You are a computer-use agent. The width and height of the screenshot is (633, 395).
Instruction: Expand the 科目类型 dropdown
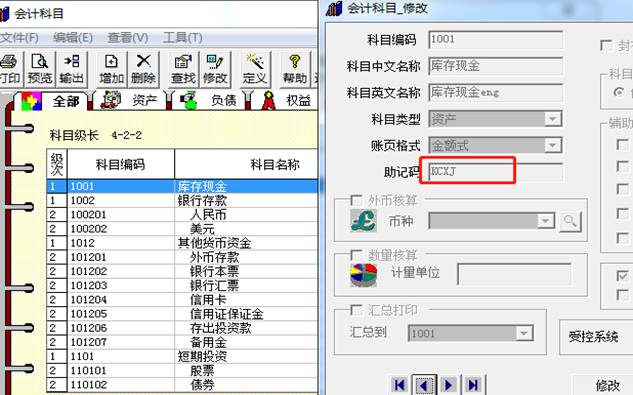coord(552,119)
